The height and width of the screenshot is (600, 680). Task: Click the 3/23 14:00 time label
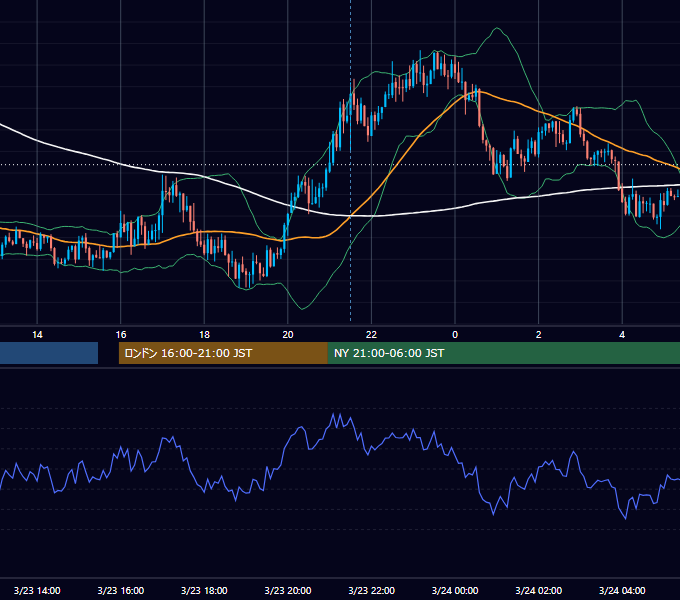(x=37, y=590)
